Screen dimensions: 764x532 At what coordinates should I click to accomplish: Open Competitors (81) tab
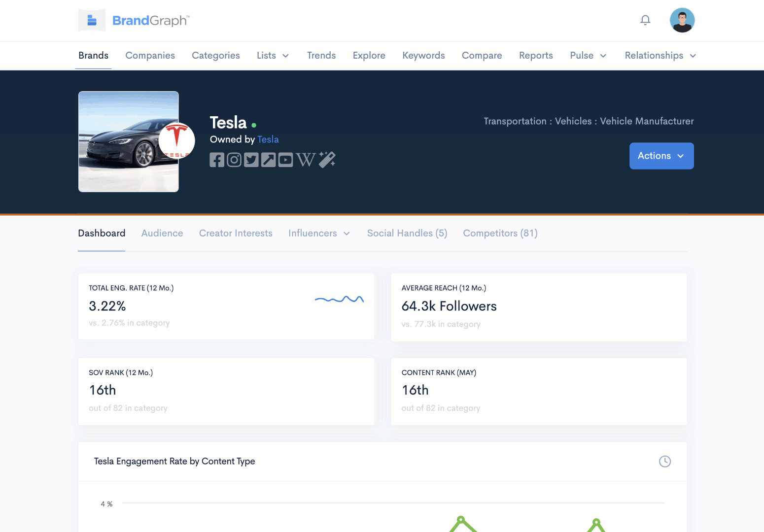coord(500,233)
